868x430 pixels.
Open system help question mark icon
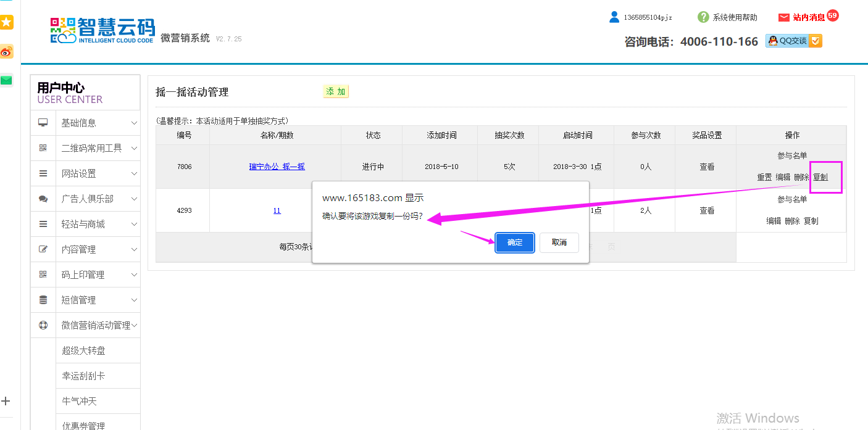tap(703, 17)
